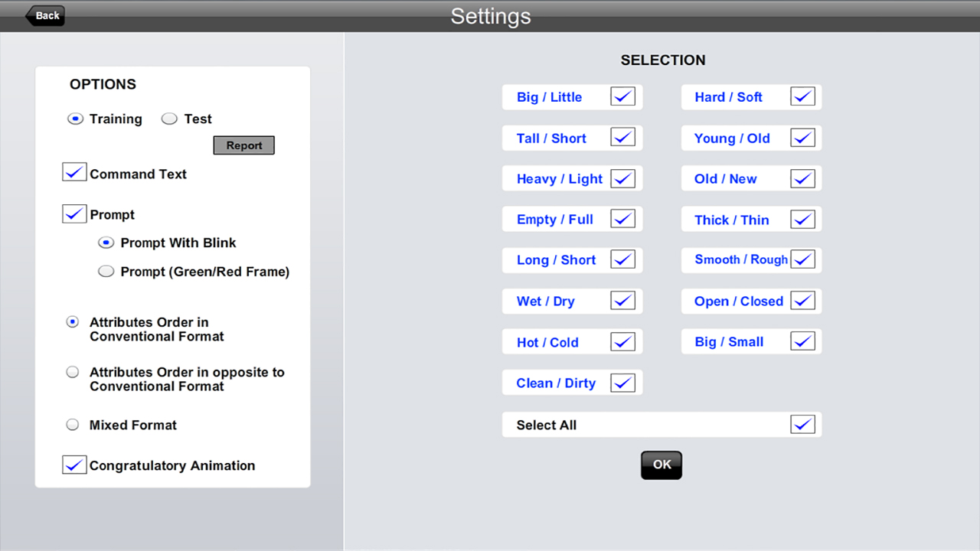Uncheck the Wet / Dry checkbox
This screenshot has height=551, width=980.
622,301
